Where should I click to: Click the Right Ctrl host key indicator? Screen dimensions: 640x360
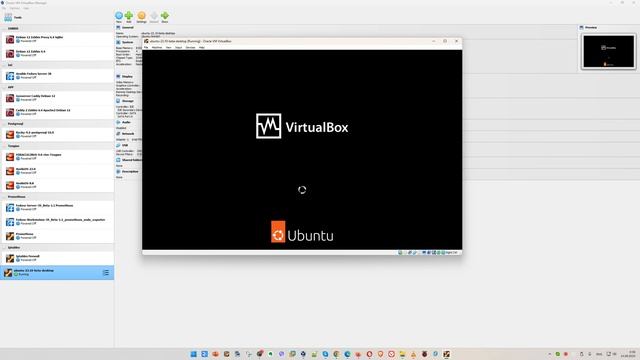pos(451,253)
